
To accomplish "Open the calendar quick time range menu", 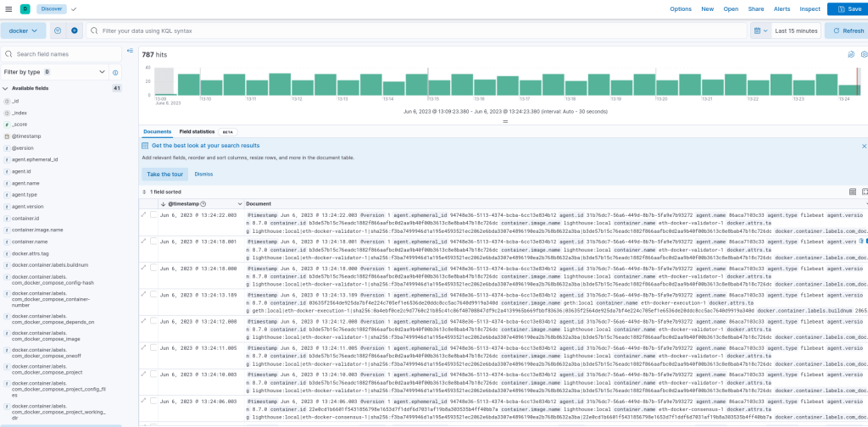I will (759, 30).
